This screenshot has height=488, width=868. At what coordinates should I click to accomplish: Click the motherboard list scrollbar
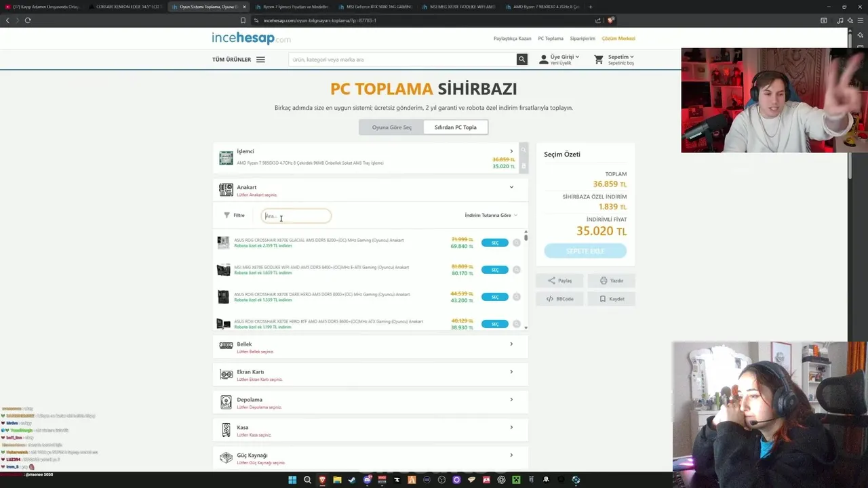tap(526, 238)
